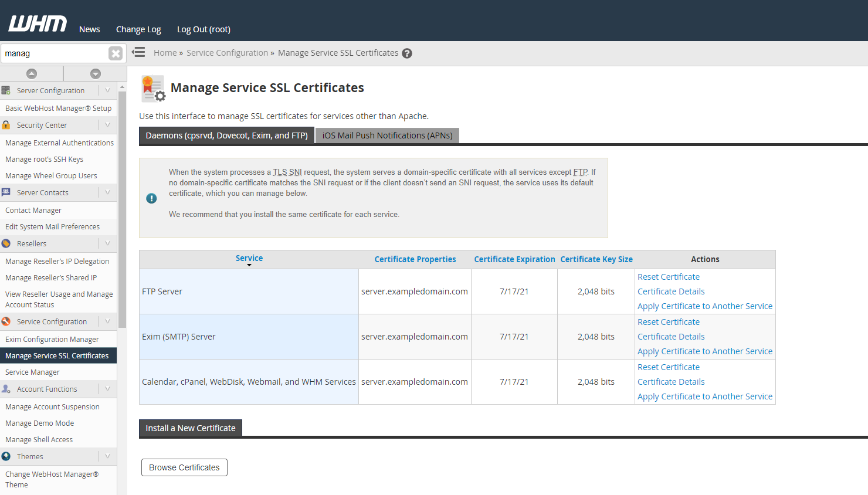Click the Resellers category icon
Viewport: 868px width, 495px height.
click(x=6, y=243)
